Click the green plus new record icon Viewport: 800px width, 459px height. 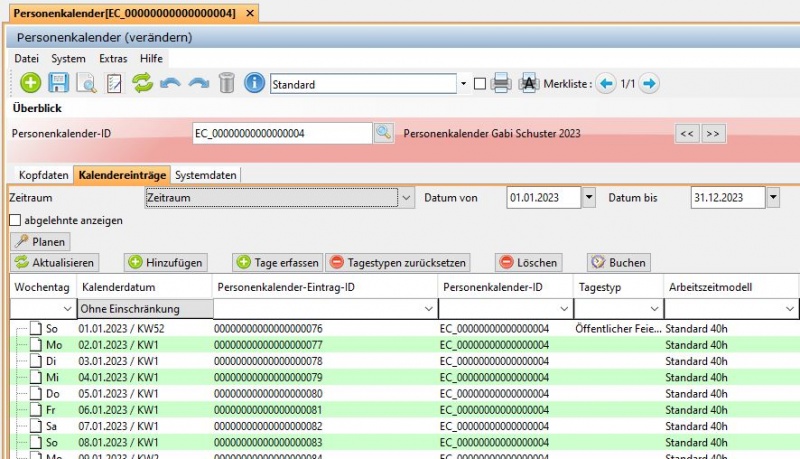click(x=31, y=84)
